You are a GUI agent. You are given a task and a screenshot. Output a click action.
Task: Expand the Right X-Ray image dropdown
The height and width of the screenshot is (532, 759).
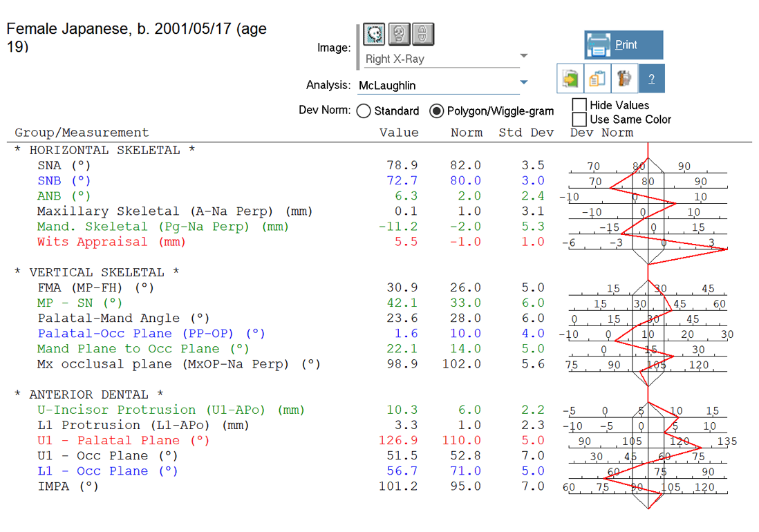(523, 57)
